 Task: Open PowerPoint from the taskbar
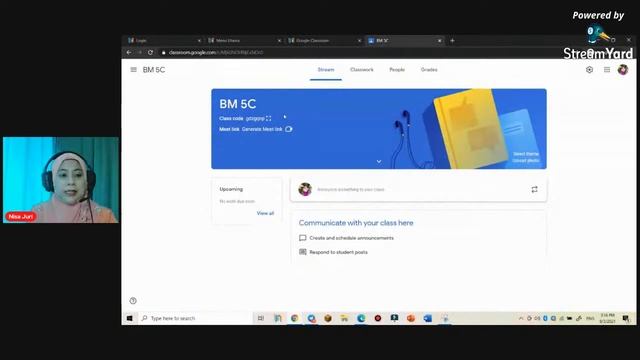click(x=411, y=318)
